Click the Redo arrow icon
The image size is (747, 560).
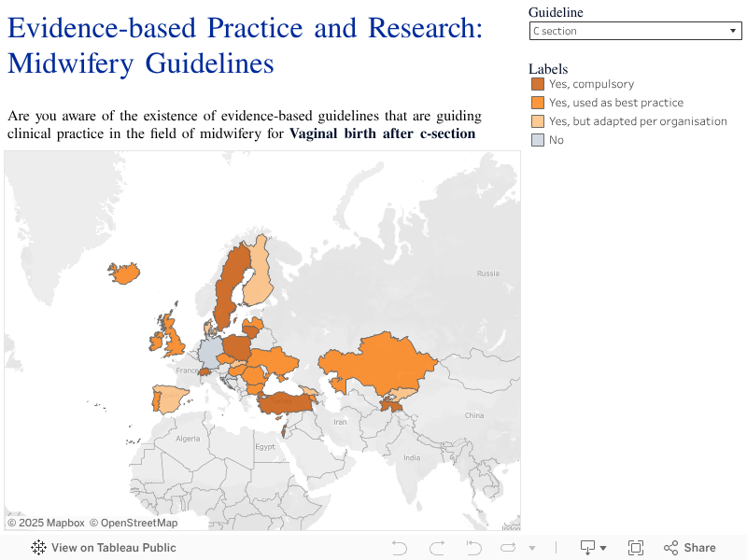point(437,548)
